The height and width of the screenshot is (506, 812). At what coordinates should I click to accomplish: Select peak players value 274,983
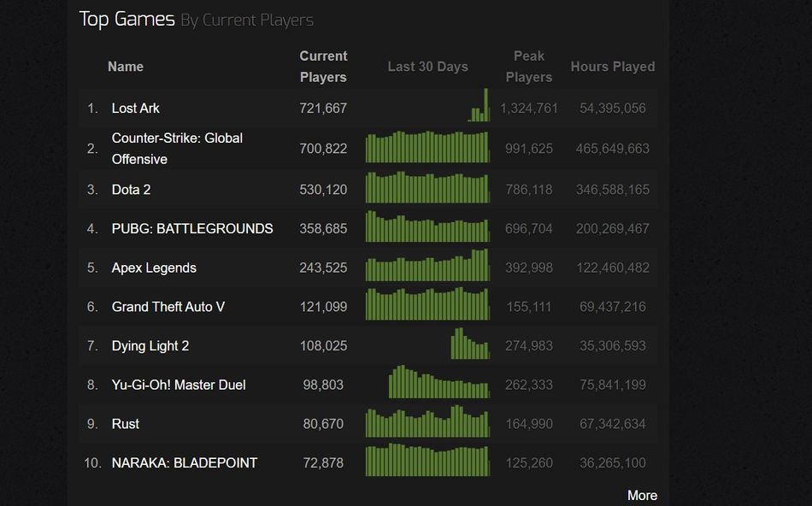coord(529,346)
